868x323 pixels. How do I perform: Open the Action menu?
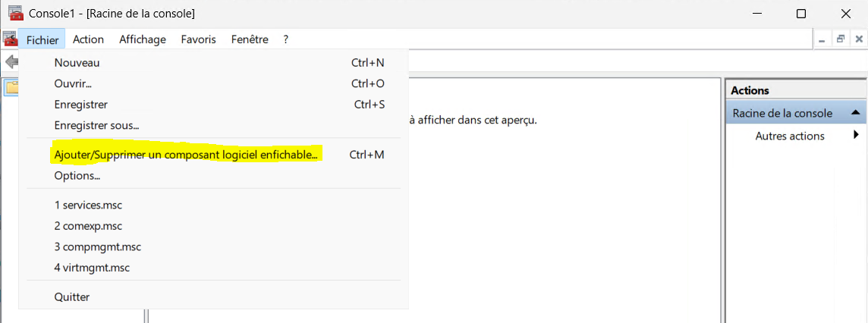tap(89, 39)
